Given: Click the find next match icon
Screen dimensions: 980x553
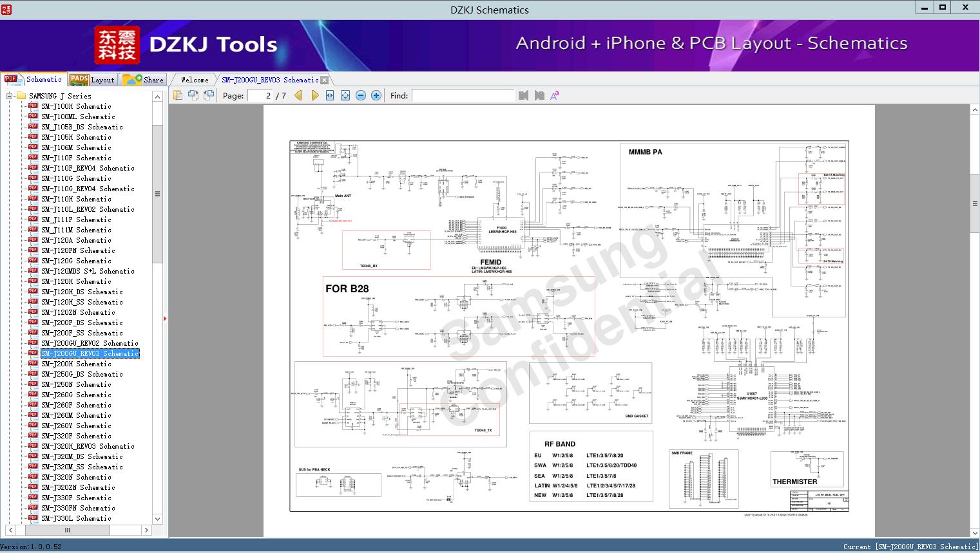Looking at the screenshot, I should (x=539, y=95).
